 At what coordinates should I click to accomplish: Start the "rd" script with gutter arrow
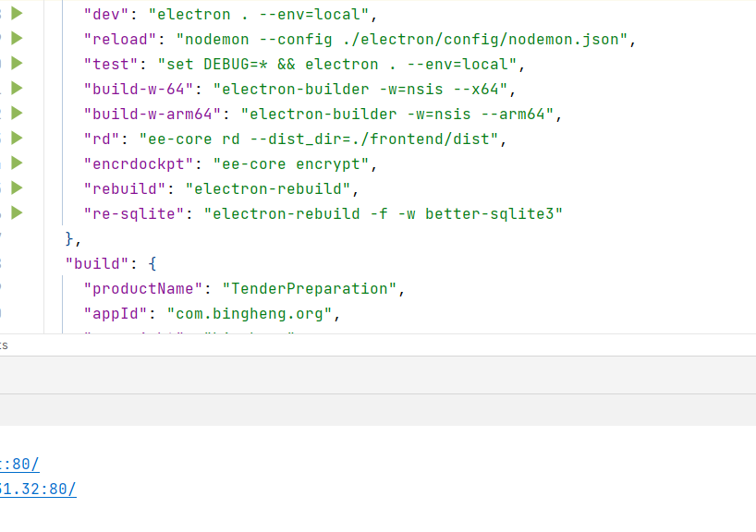(17, 139)
